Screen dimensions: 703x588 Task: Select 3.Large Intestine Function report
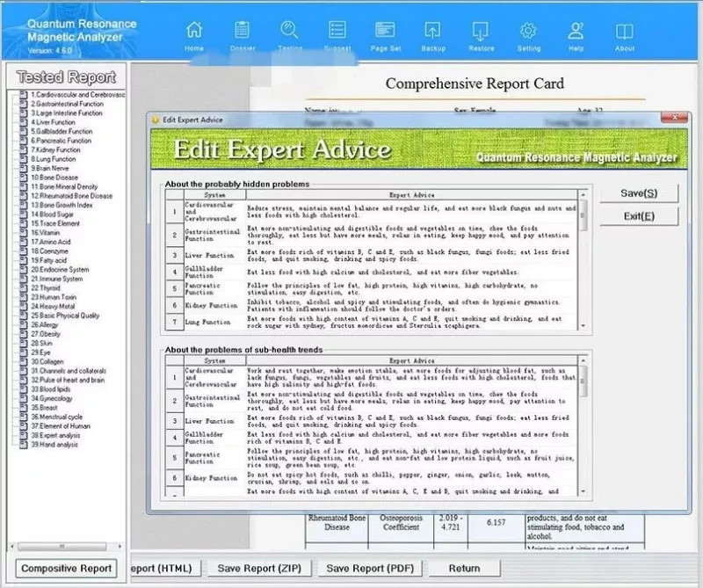pos(67,113)
